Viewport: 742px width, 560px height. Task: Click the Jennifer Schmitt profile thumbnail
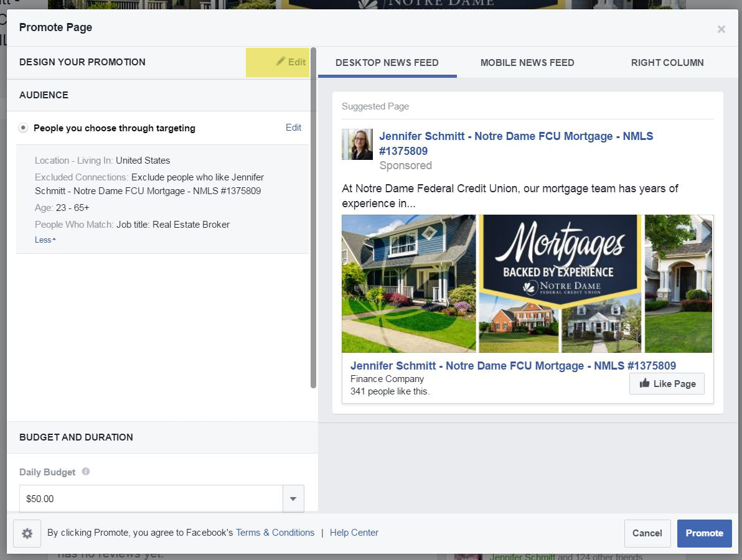(357, 144)
